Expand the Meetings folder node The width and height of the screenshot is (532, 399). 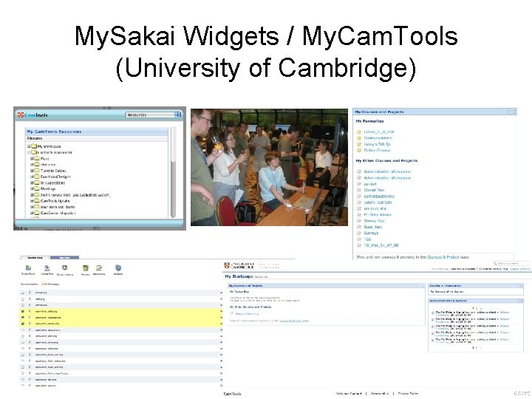click(x=33, y=188)
